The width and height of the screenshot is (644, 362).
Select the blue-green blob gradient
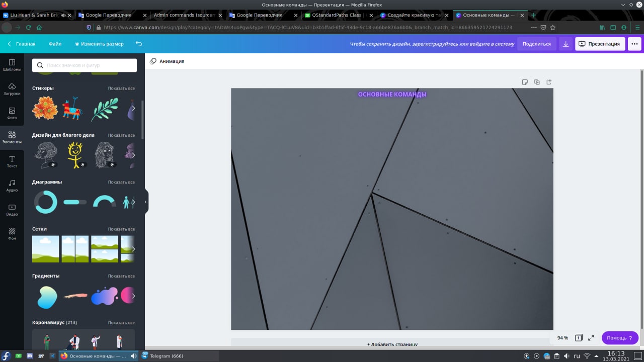coord(47,297)
